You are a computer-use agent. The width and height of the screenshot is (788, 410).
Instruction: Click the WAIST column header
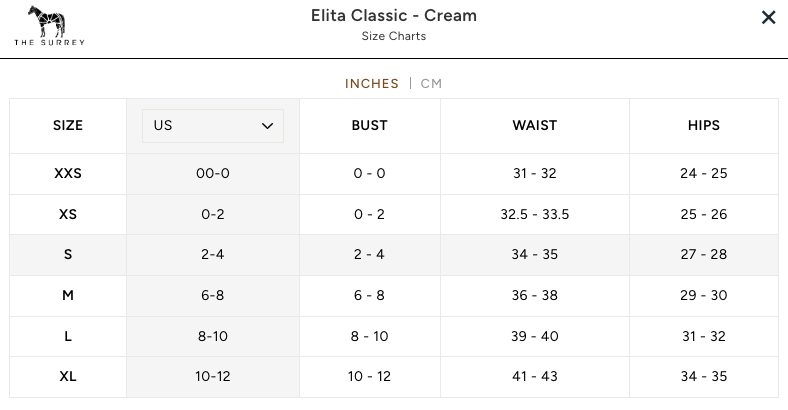[534, 126]
